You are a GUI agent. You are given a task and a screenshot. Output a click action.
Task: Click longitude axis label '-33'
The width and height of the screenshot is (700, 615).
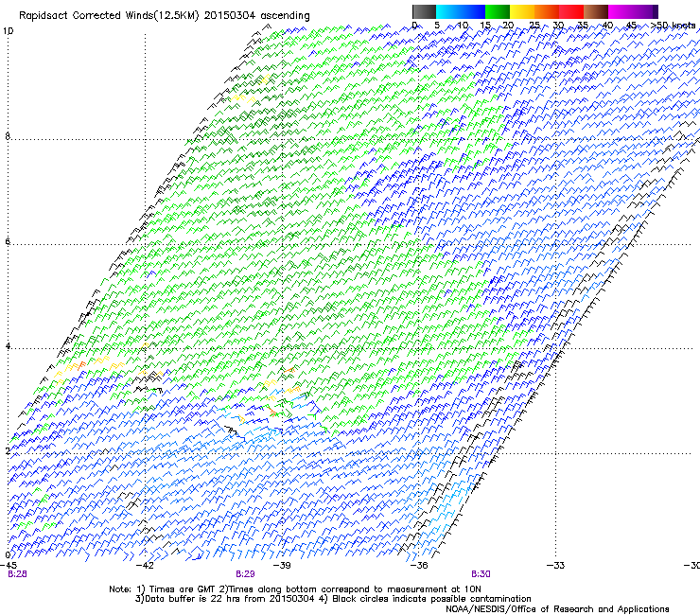(555, 566)
